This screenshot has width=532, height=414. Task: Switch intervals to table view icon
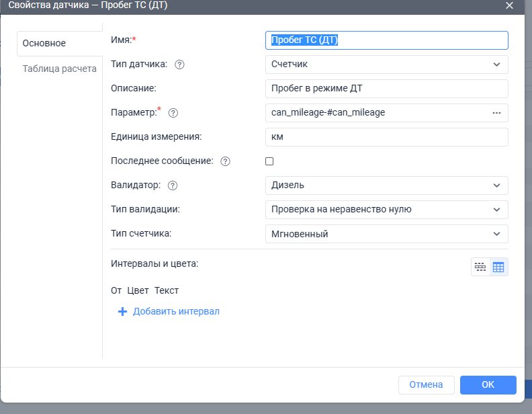click(498, 267)
